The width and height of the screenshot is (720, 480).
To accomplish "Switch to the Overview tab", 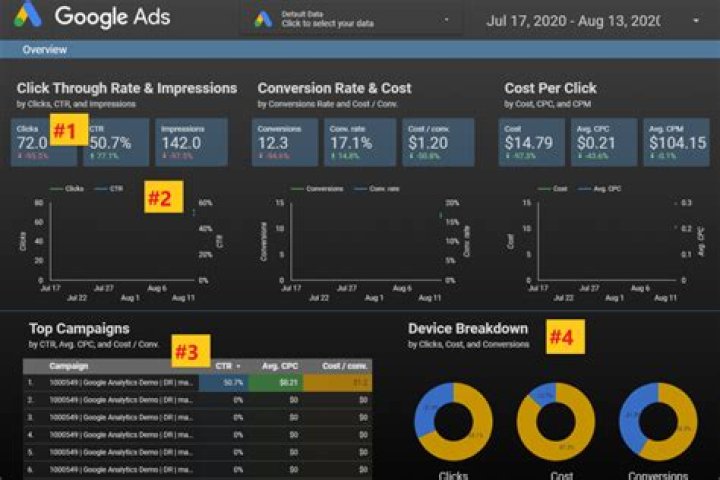I will pos(45,49).
